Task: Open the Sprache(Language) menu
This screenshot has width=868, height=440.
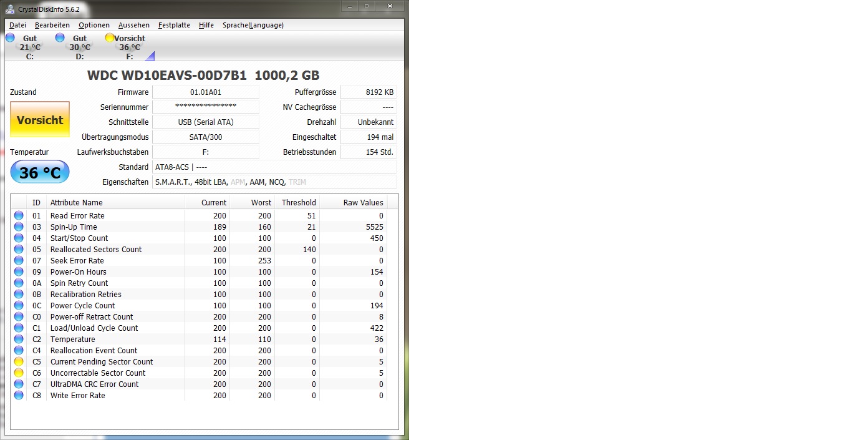Action: point(253,25)
